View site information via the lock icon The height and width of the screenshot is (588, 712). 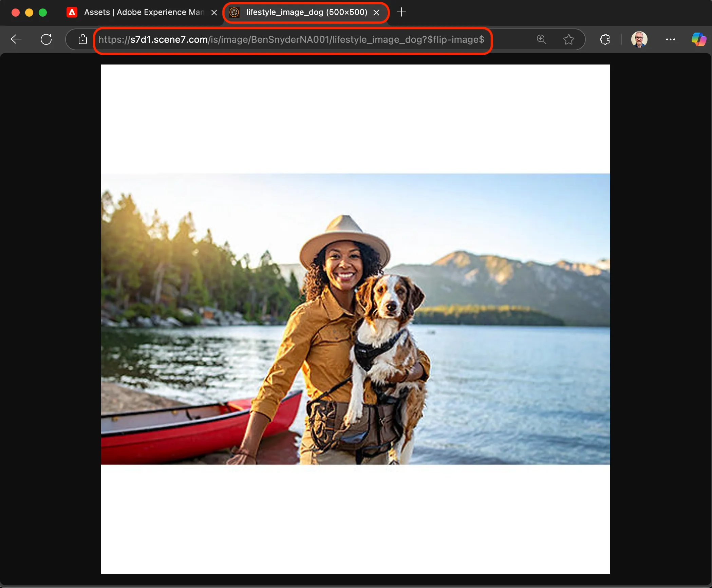(82, 39)
